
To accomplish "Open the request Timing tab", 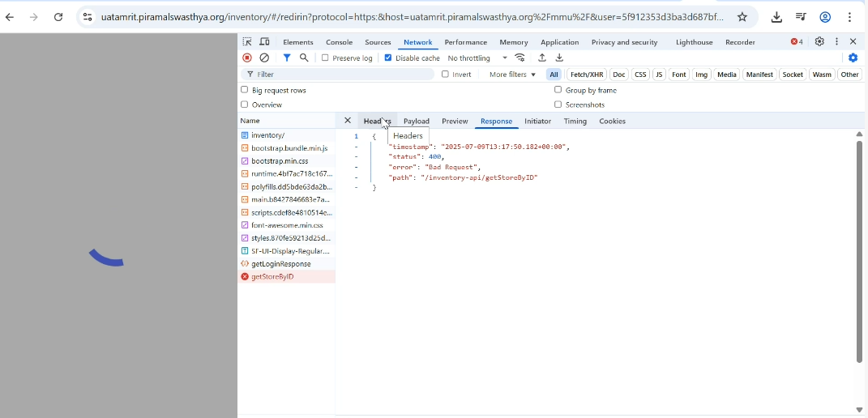I will (575, 121).
